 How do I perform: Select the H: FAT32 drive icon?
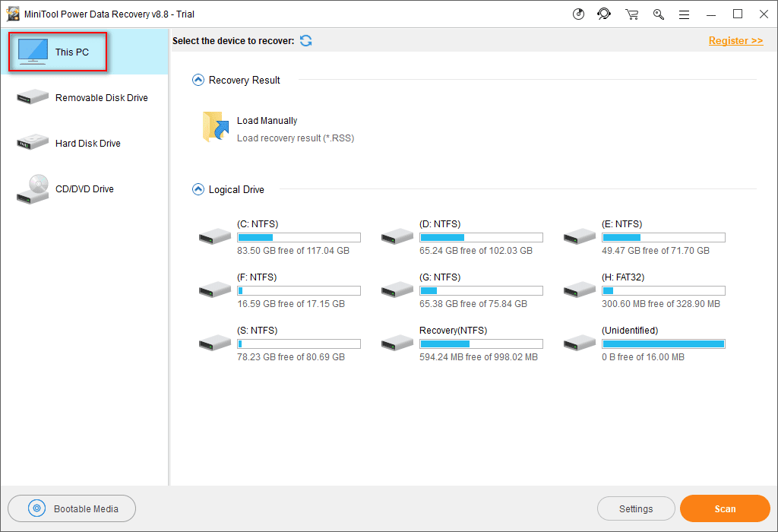(580, 290)
